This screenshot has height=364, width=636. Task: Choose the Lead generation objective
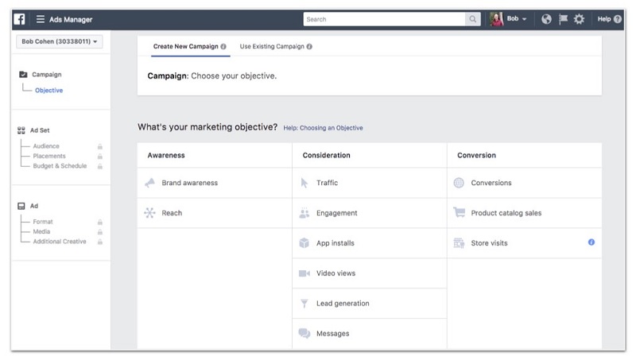point(370,303)
